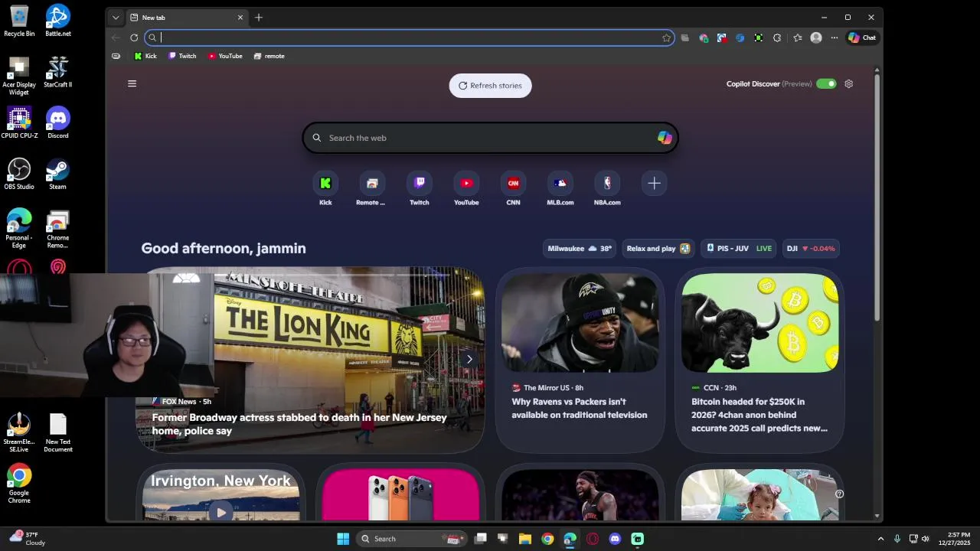This screenshot has width=980, height=551.
Task: Click the page vertical scrollbar
Action: coord(877,197)
